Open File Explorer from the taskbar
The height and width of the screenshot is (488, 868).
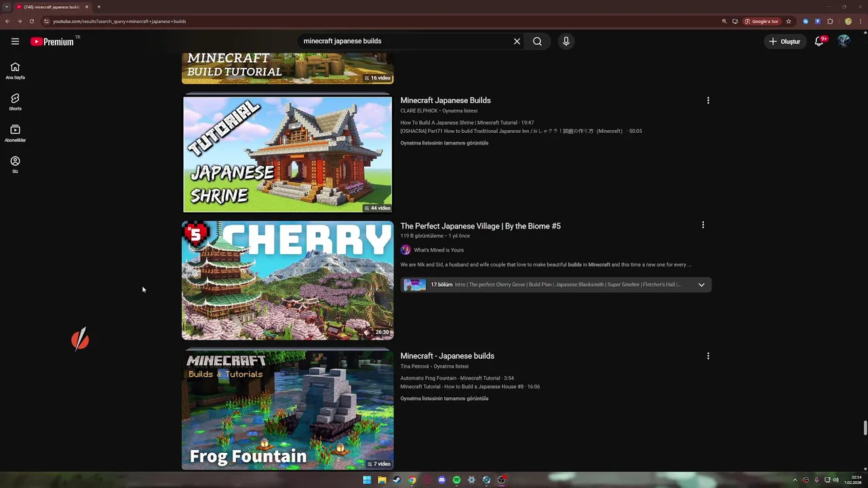pos(382,480)
